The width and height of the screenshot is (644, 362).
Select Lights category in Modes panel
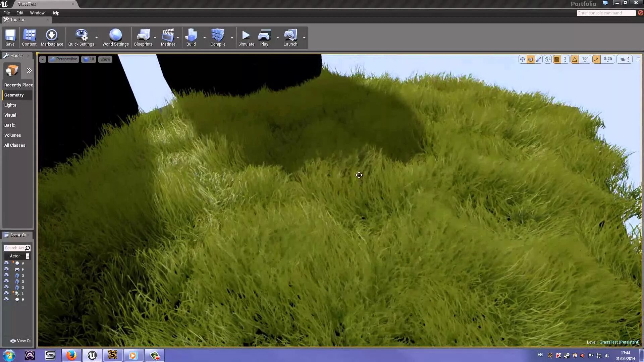[10, 105]
